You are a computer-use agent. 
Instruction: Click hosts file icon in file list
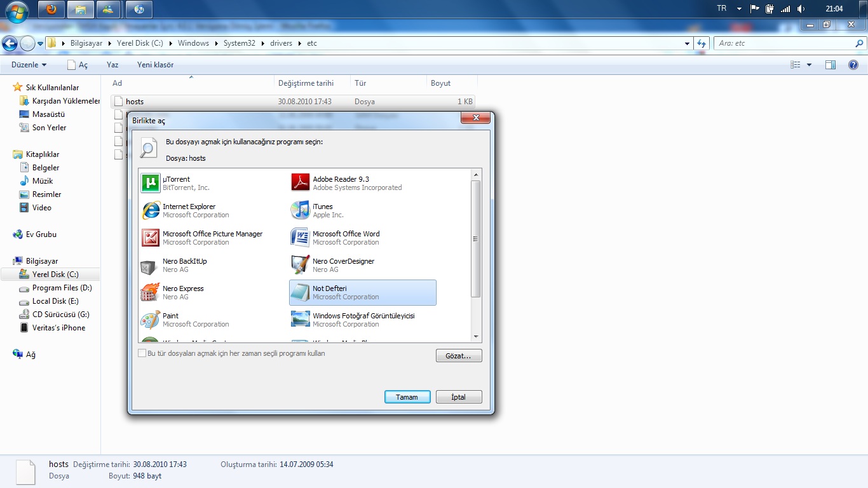coord(118,102)
